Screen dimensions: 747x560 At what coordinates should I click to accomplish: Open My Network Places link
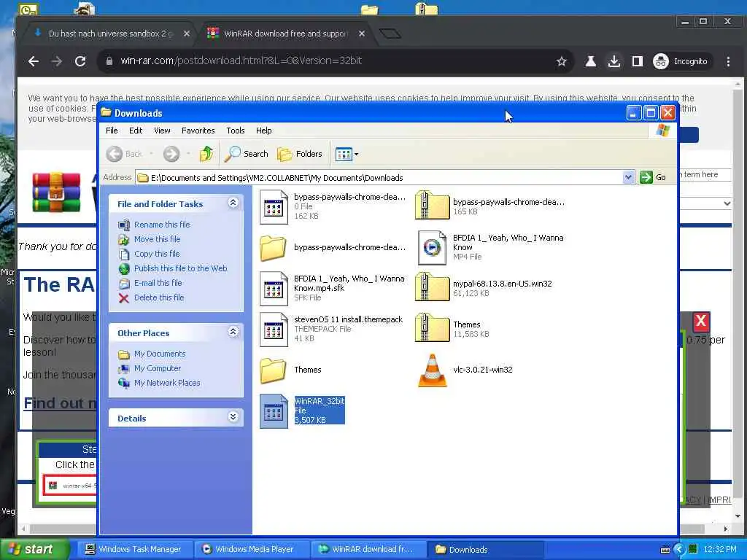(167, 383)
